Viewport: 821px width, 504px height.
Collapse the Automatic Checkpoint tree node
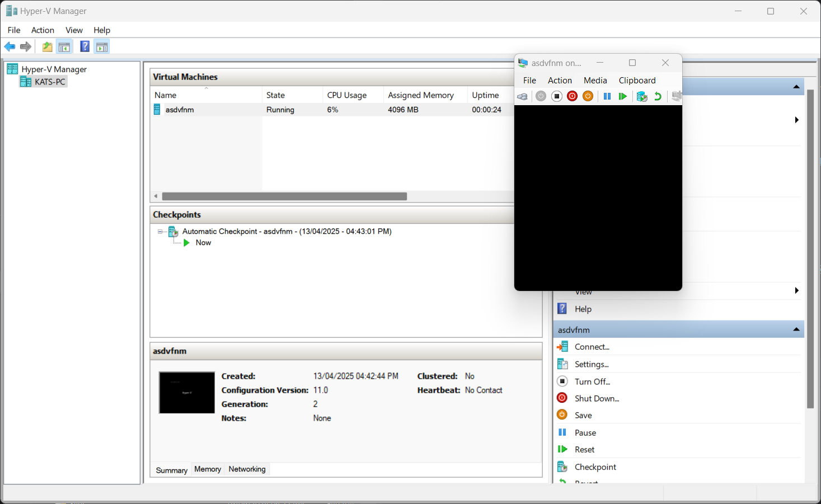(161, 232)
